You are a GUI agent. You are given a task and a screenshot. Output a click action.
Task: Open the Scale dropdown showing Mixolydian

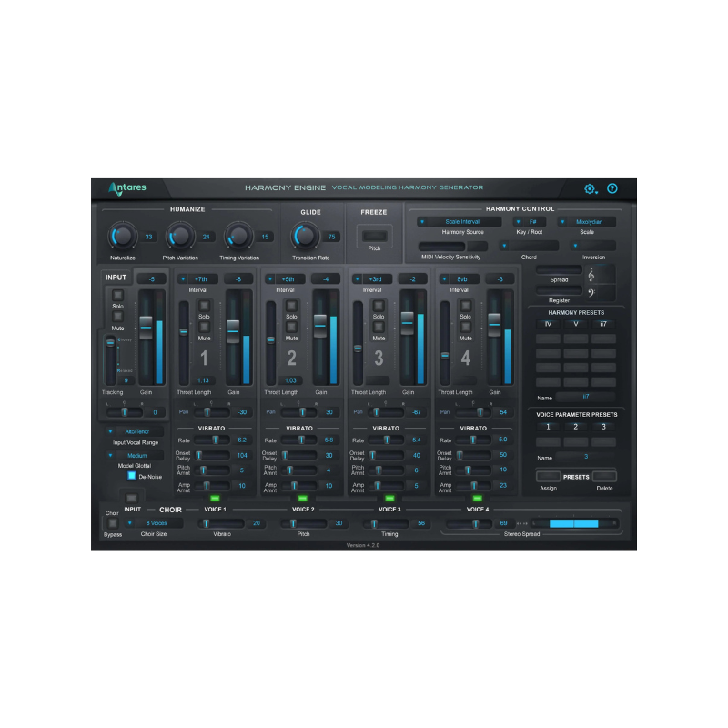588,221
